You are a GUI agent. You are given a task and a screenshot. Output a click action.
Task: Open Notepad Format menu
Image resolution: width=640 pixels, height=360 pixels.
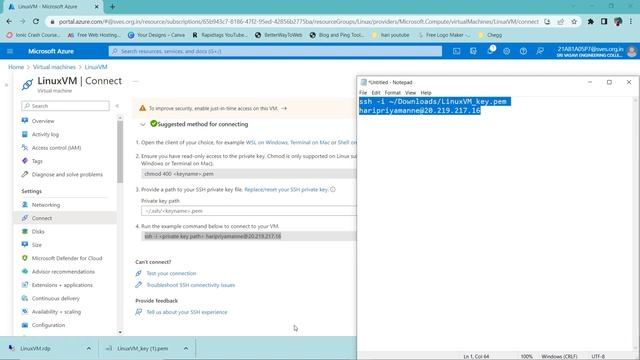[x=393, y=93]
